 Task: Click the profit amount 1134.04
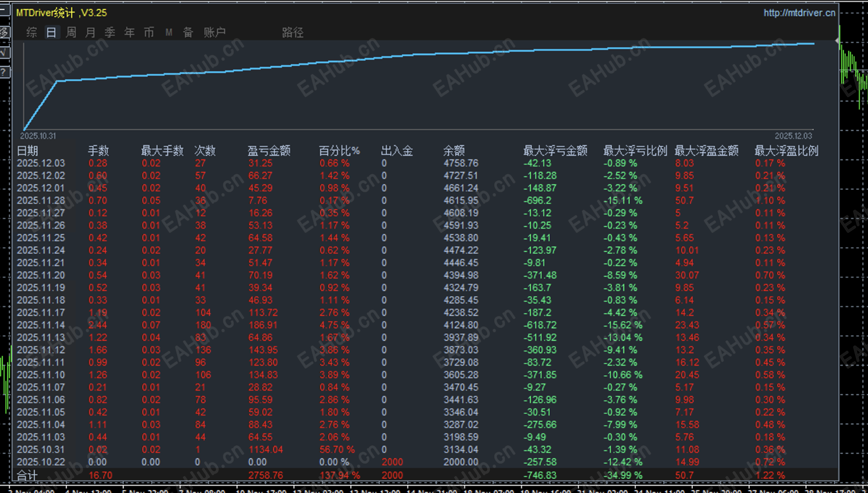point(266,450)
